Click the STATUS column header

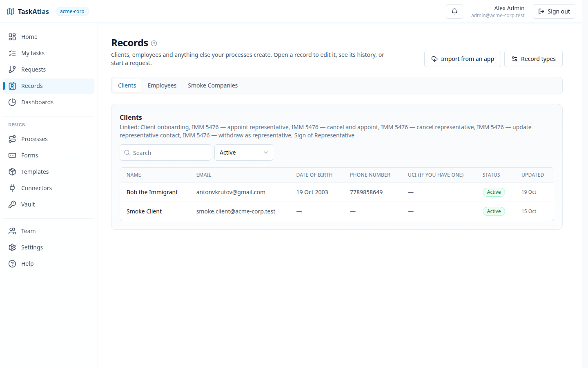point(491,175)
